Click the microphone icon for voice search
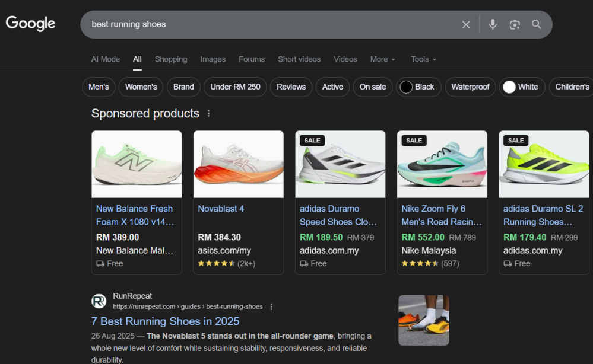Screen dimensions: 593x364 click(493, 24)
